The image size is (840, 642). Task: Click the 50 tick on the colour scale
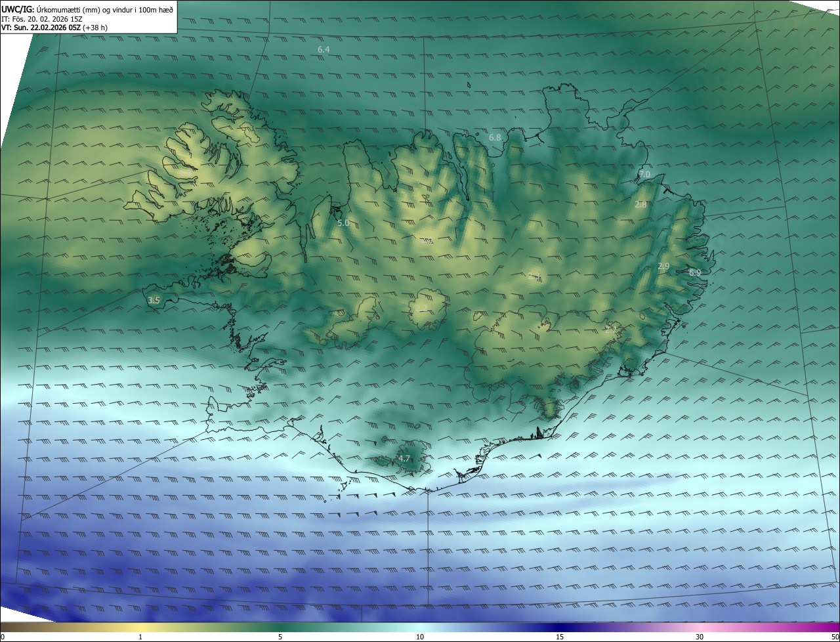835,637
